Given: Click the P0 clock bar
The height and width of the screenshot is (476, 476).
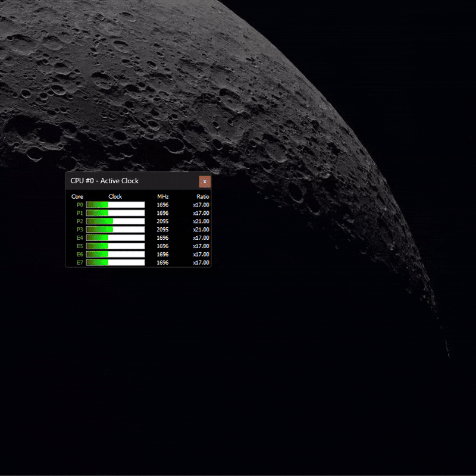Looking at the screenshot, I should click(x=115, y=205).
